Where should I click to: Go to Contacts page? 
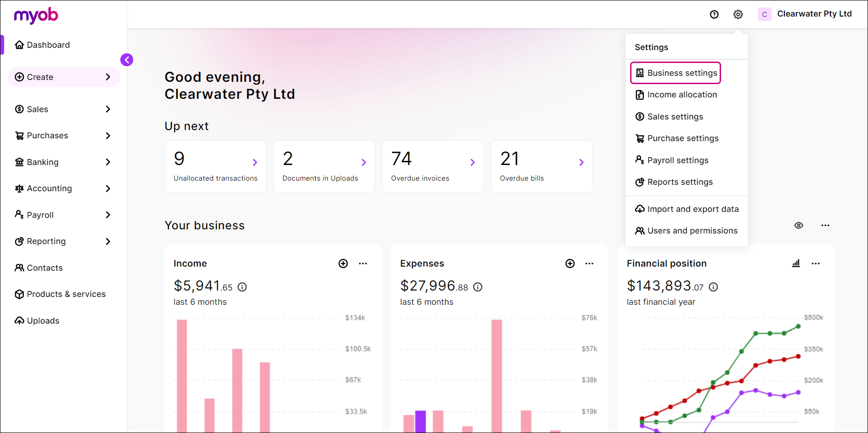[45, 268]
